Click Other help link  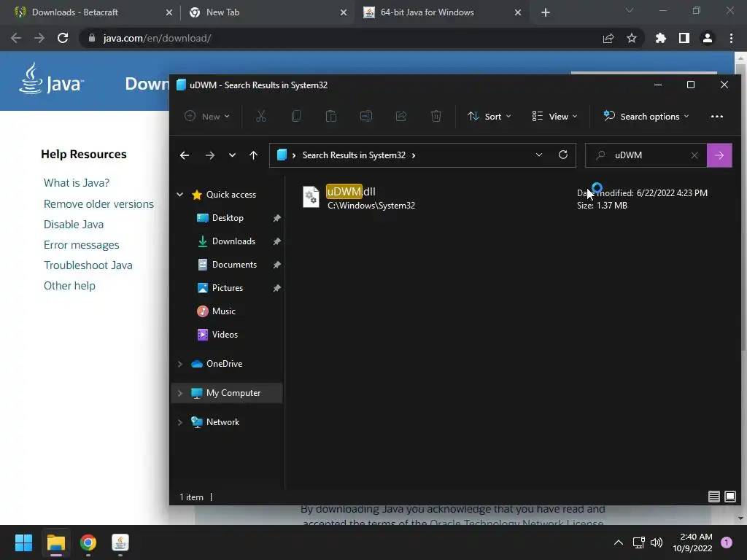(69, 286)
